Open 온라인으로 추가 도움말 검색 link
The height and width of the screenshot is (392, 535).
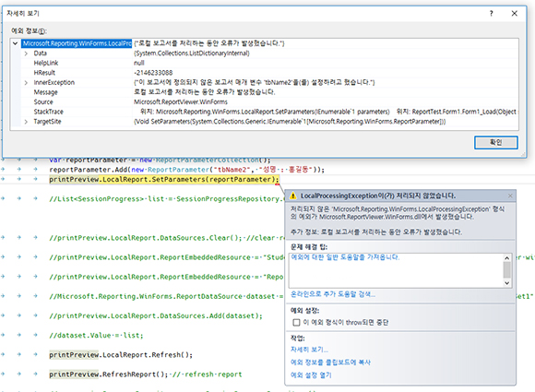[333, 294]
